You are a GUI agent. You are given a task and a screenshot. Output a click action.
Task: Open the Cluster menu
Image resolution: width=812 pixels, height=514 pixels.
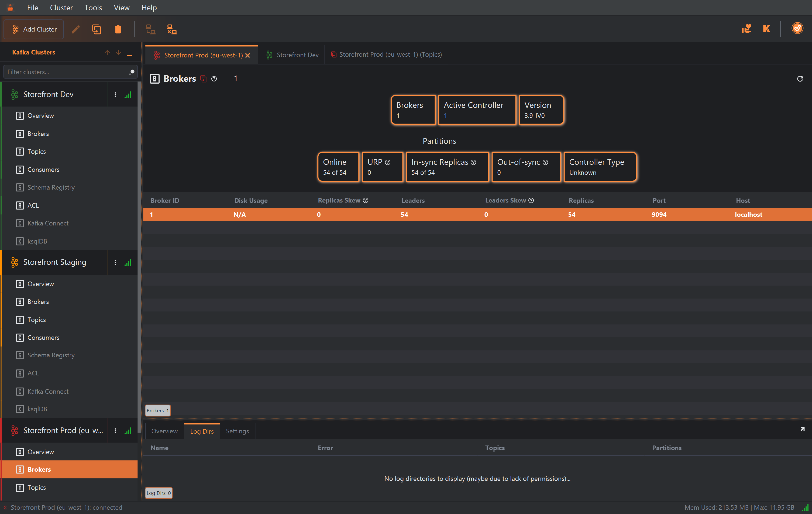[x=61, y=8]
